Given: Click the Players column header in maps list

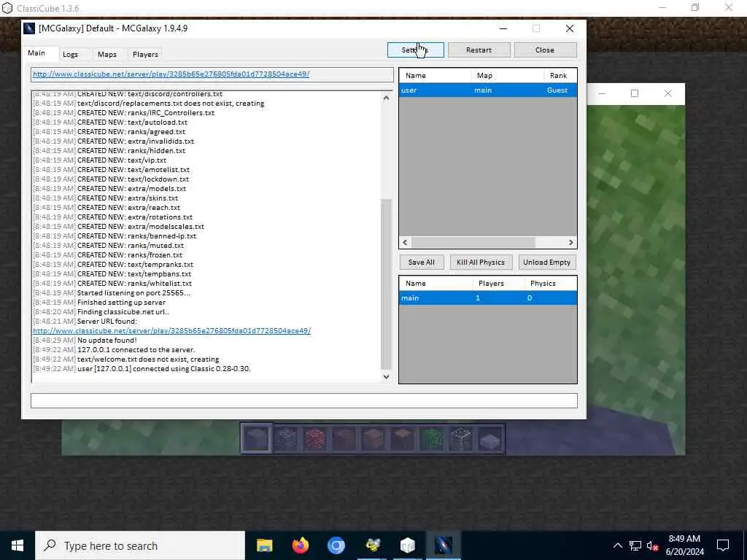Looking at the screenshot, I should (x=498, y=284).
